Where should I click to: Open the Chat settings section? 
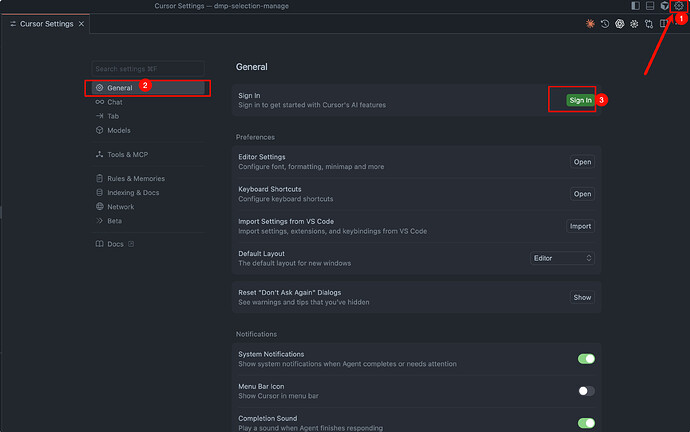148,102
